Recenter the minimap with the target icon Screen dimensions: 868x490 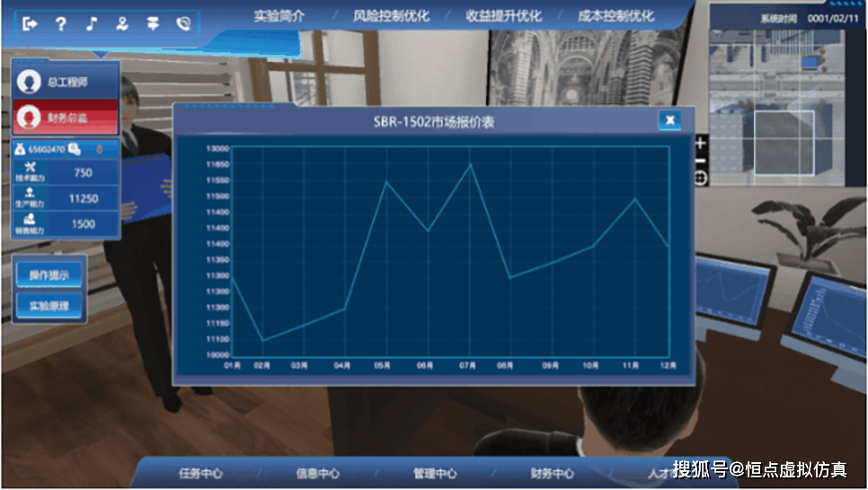coord(701,178)
